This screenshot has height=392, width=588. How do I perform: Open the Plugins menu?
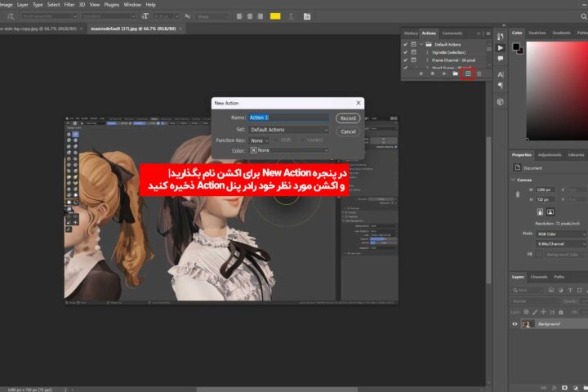111,5
